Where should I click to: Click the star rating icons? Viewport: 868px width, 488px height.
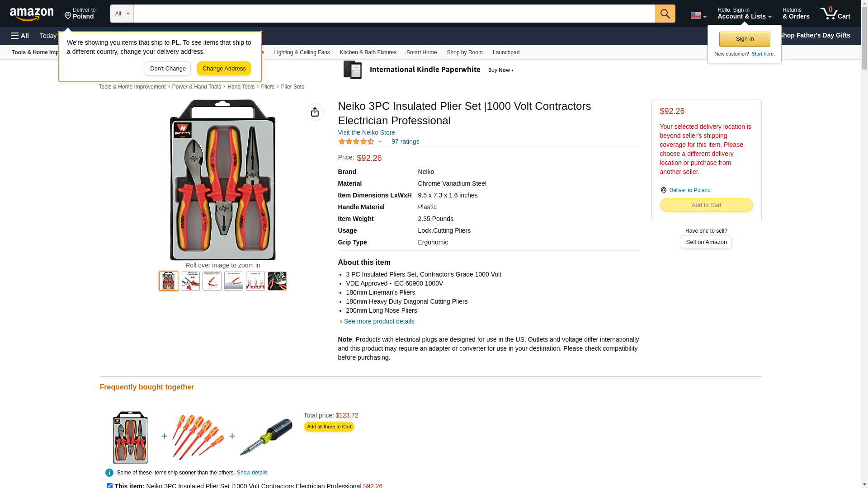[x=356, y=141]
